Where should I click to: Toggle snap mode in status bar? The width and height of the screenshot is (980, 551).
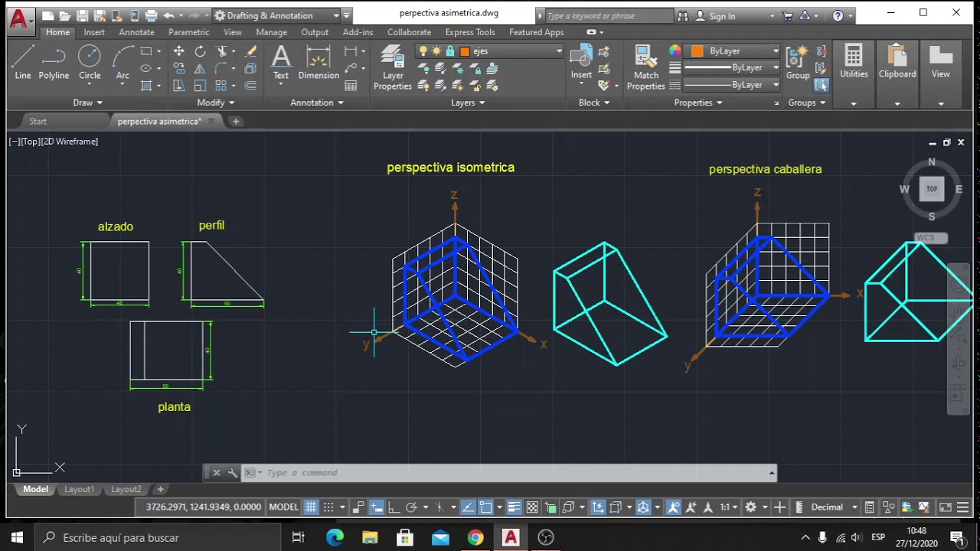click(x=328, y=507)
